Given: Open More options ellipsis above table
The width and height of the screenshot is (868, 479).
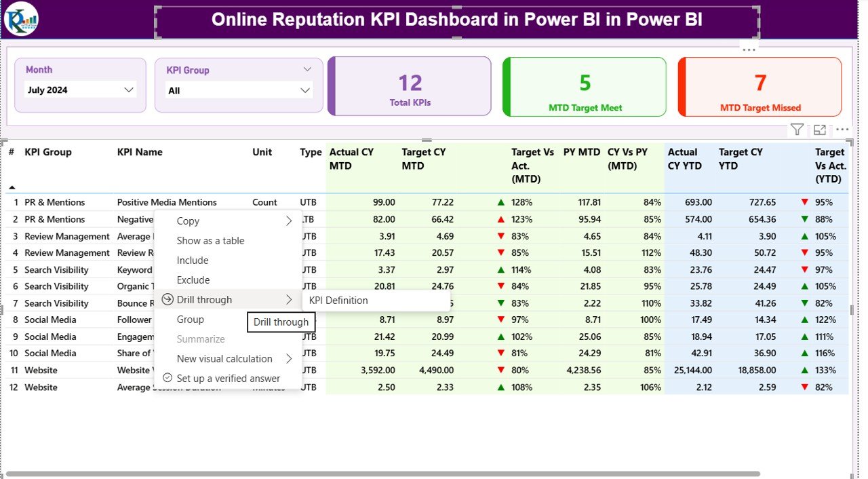Looking at the screenshot, I should pos(842,130).
